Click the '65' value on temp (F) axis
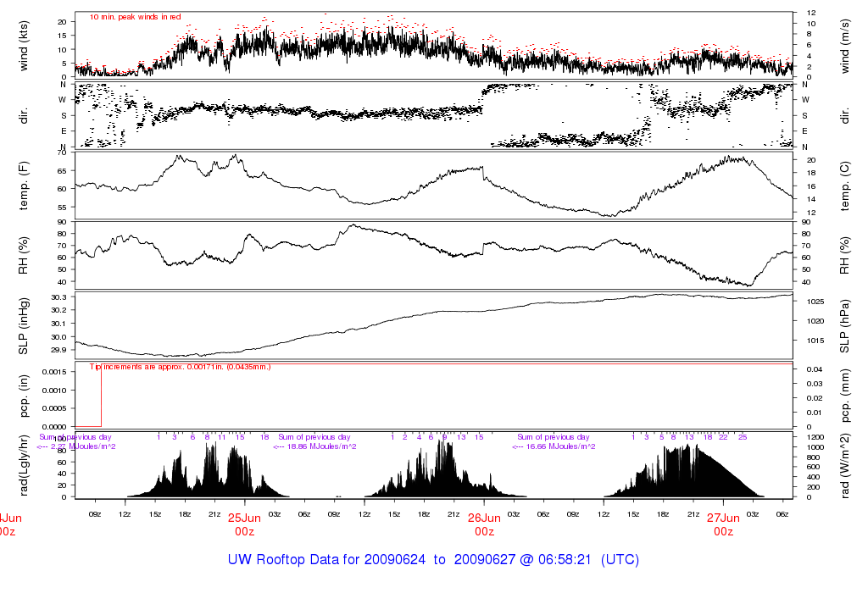 [x=62, y=171]
